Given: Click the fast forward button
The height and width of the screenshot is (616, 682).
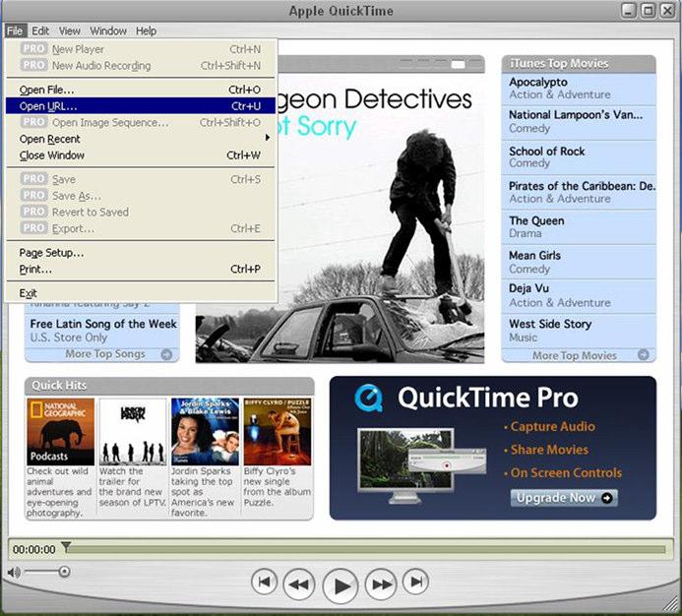Looking at the screenshot, I should coord(382,585).
